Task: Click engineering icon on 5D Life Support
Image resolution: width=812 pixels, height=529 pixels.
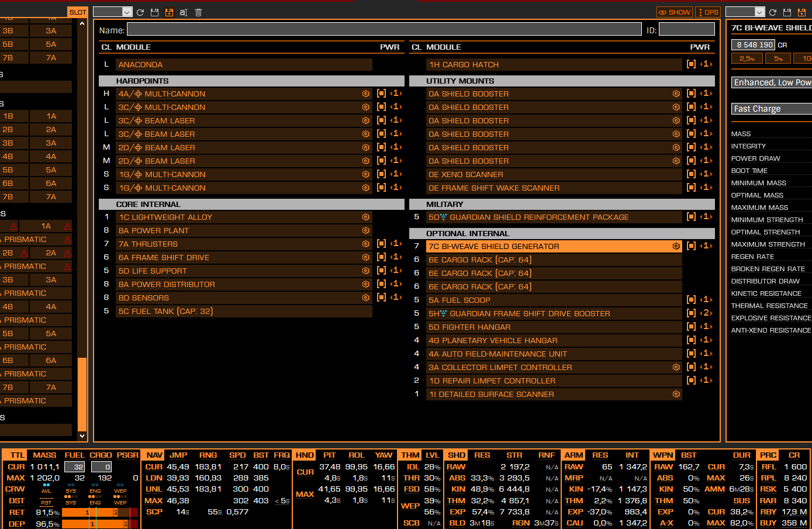Action: click(x=366, y=271)
